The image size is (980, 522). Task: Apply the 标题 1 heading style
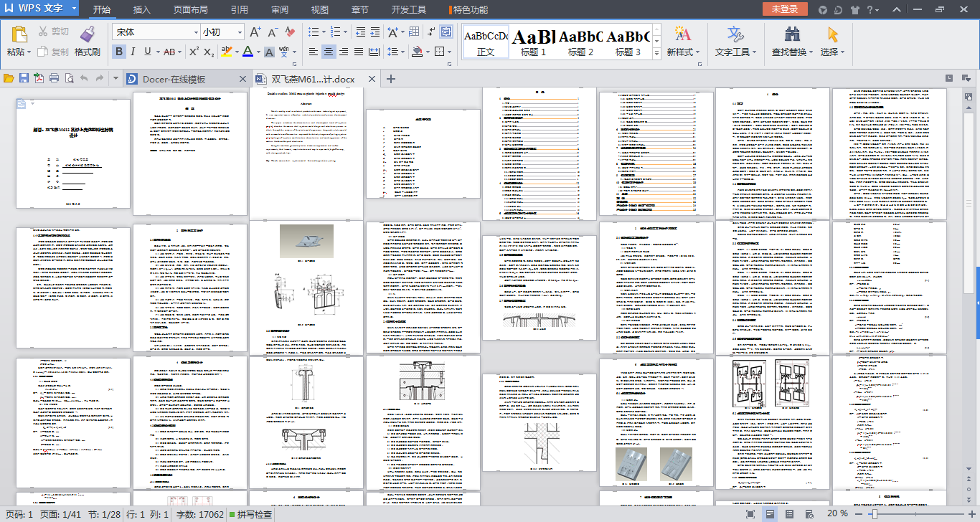pyautogui.click(x=533, y=42)
